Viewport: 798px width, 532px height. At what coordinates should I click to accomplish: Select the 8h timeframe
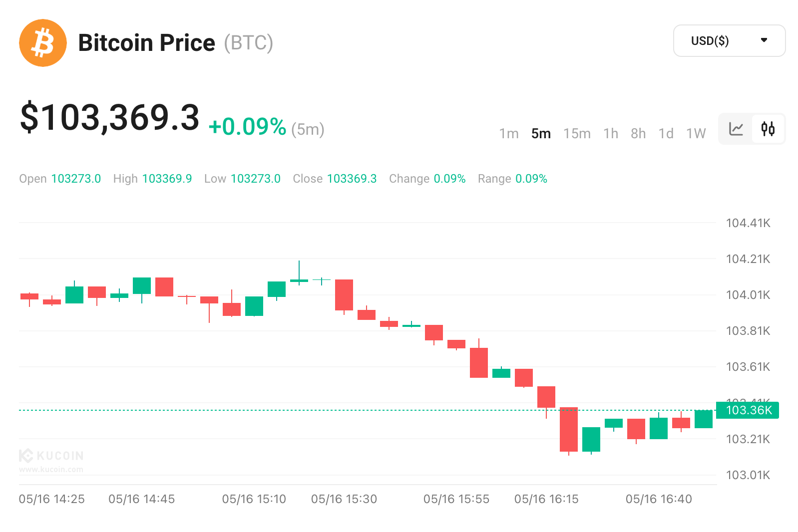[x=638, y=134]
